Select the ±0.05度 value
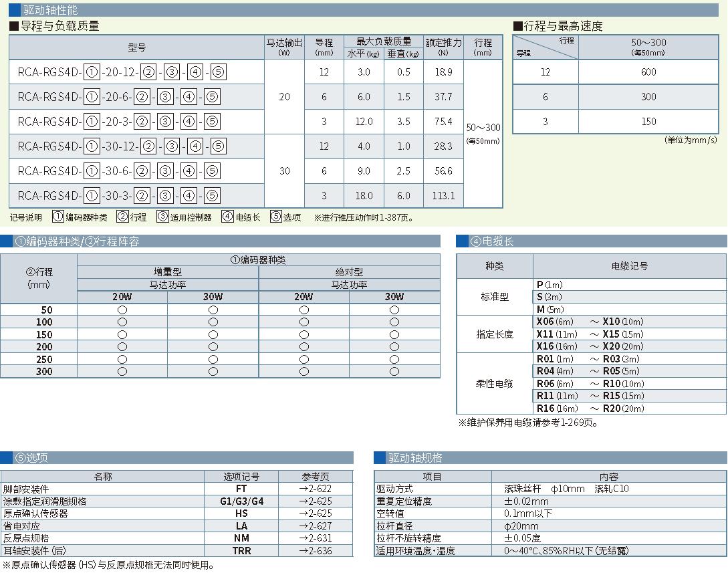728x575 pixels. (522, 538)
